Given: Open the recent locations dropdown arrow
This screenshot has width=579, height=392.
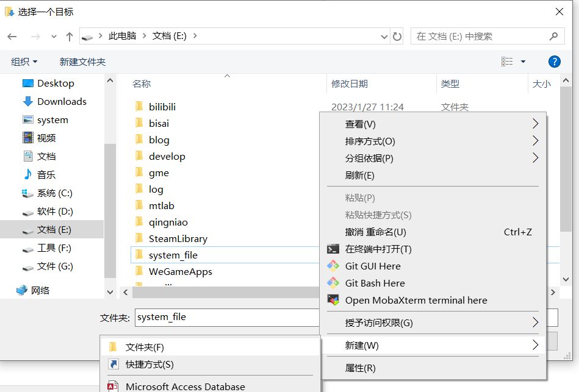Looking at the screenshot, I should (54, 36).
